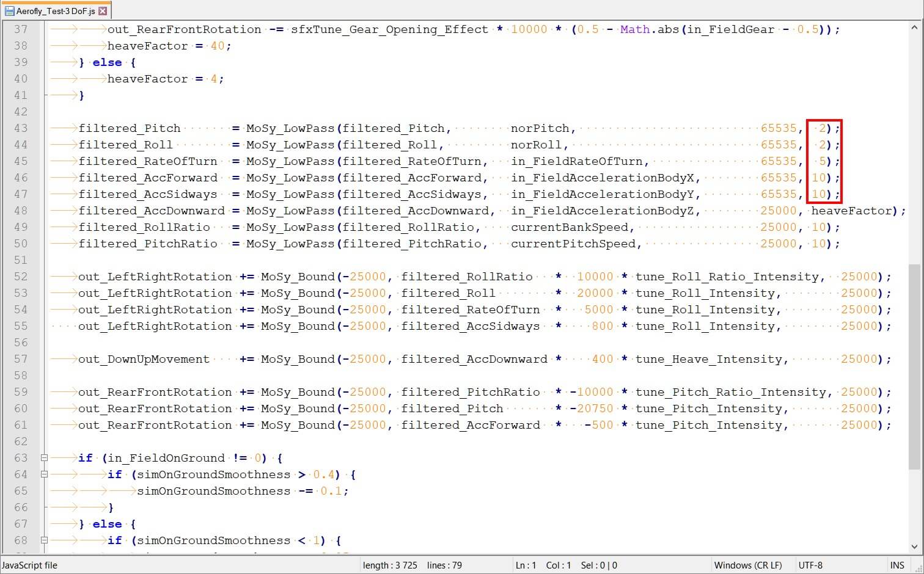Click 'in_FieldAccelerationBodyY' on line 47
The height and width of the screenshot is (574, 924).
603,194
